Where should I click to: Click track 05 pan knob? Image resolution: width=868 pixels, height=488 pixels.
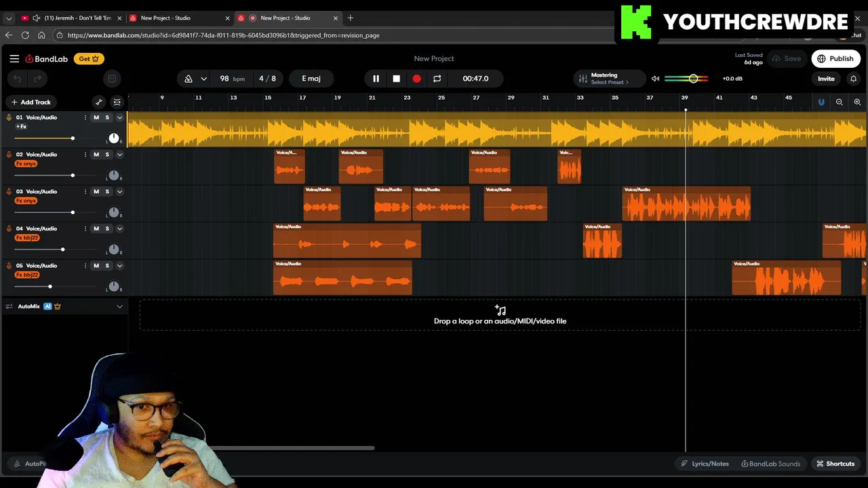tap(114, 287)
